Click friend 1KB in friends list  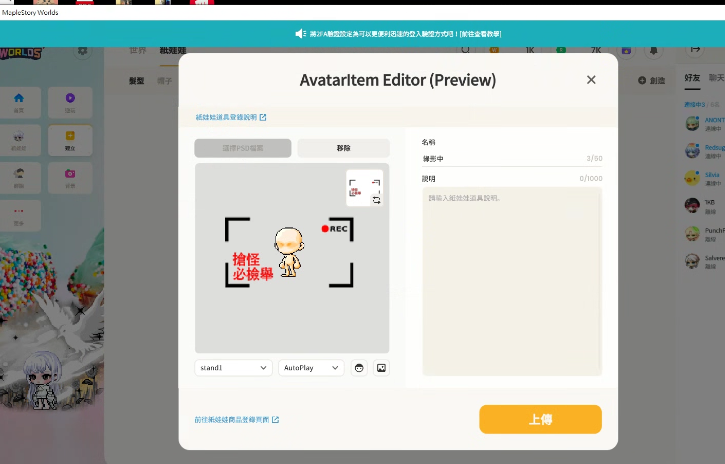point(704,206)
